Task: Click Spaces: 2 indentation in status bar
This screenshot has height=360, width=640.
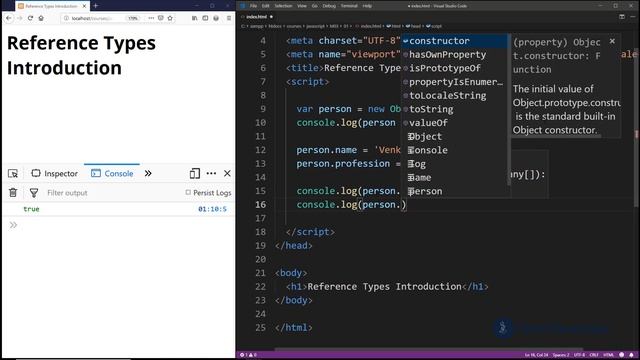Action: click(561, 355)
